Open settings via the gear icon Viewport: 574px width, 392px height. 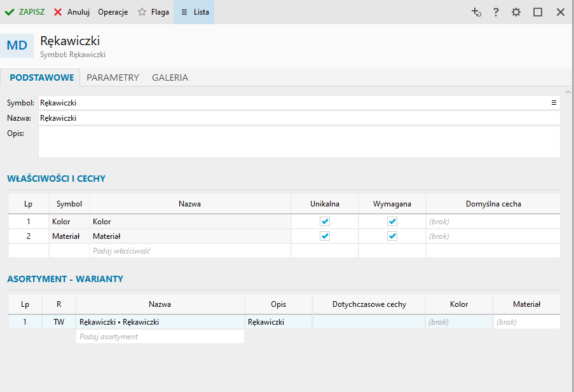click(516, 12)
